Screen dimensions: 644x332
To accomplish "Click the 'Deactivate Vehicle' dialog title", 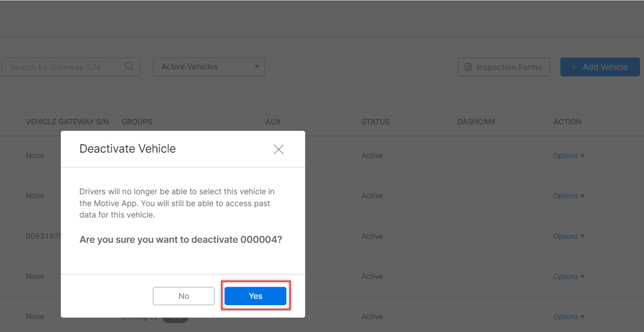I will (128, 149).
